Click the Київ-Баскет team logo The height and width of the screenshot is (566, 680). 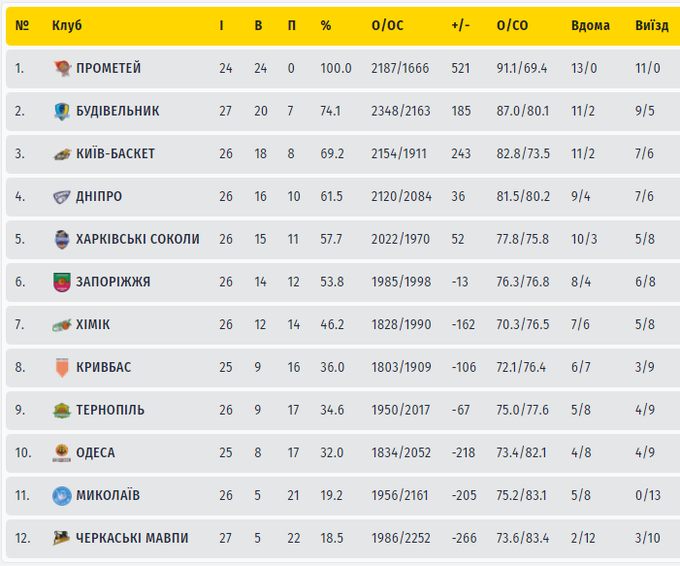tap(62, 154)
